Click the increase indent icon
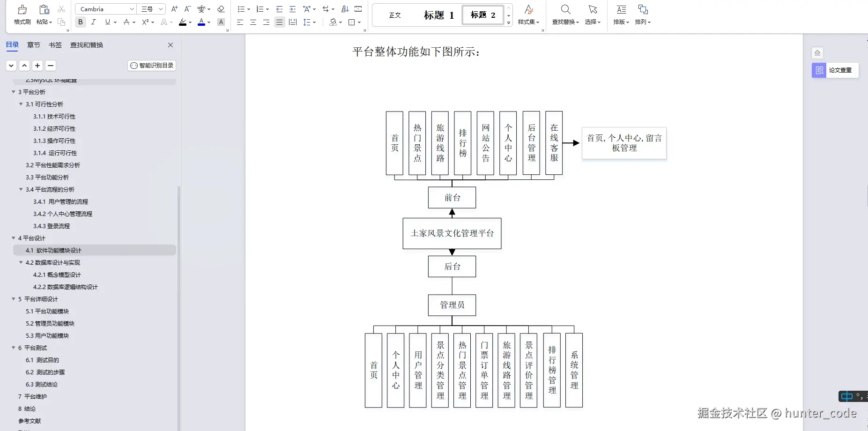The image size is (868, 431). (x=292, y=9)
